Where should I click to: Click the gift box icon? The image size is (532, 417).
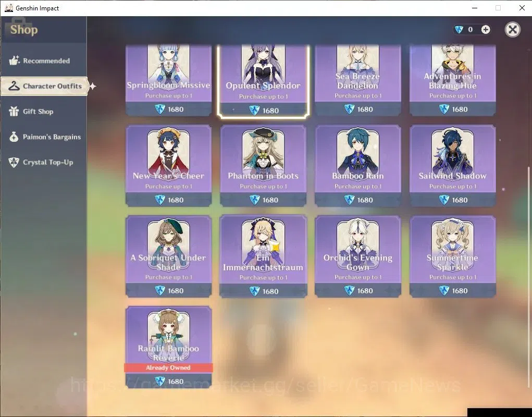pos(14,112)
